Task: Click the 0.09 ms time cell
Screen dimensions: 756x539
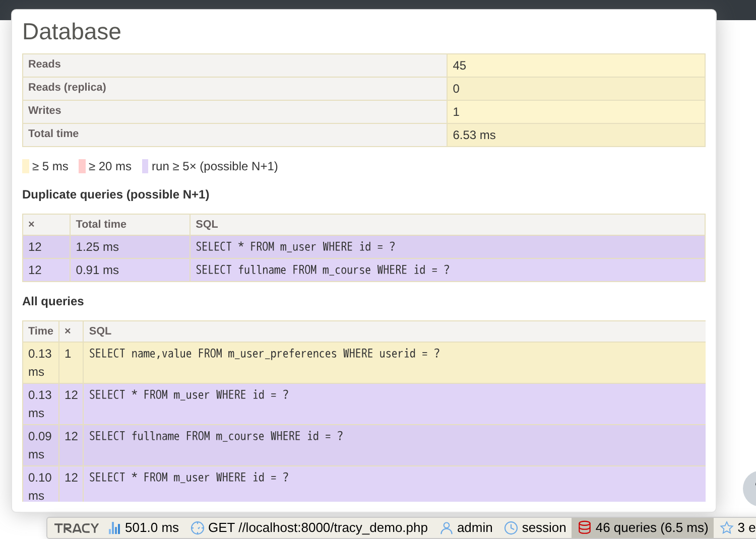Action: pos(40,445)
